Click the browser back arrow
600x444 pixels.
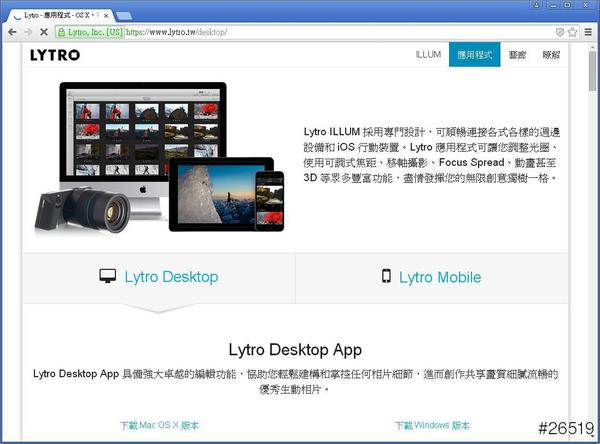(x=12, y=32)
